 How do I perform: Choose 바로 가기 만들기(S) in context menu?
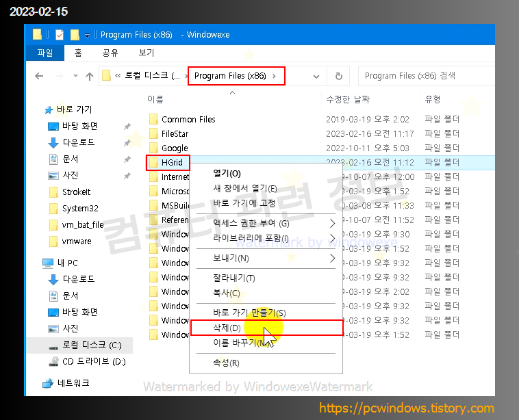[x=266, y=313]
